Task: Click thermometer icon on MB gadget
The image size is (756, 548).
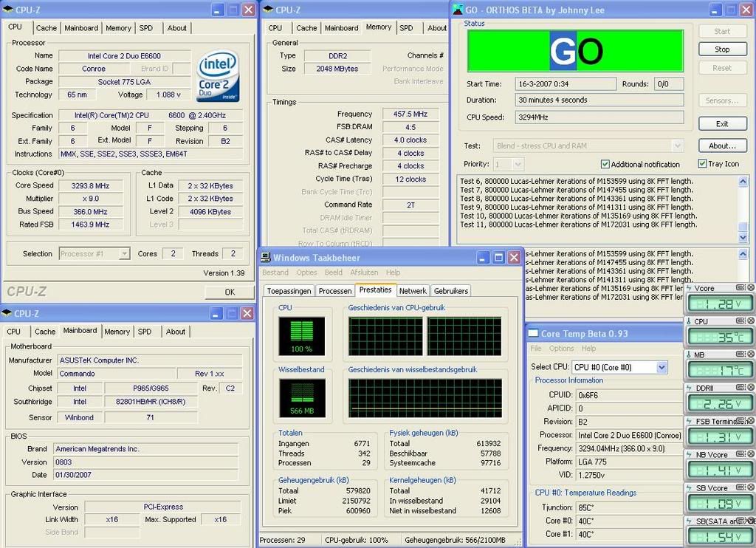Action: 690,355
